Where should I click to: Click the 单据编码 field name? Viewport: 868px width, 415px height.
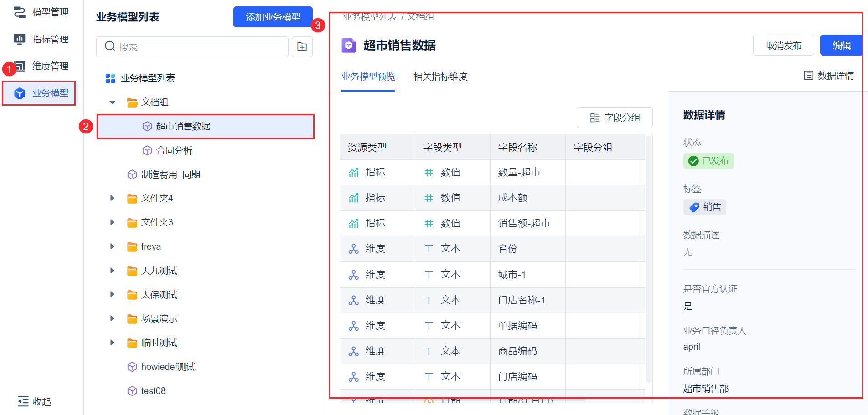click(517, 326)
